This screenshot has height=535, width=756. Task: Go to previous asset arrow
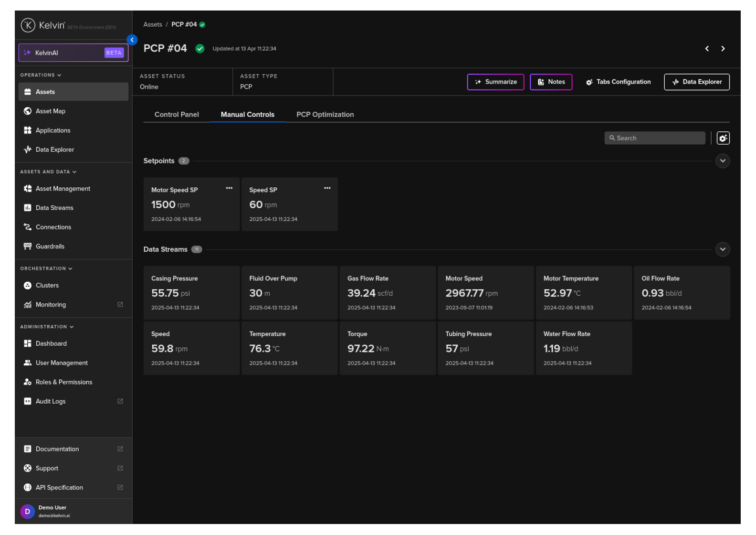[707, 49]
